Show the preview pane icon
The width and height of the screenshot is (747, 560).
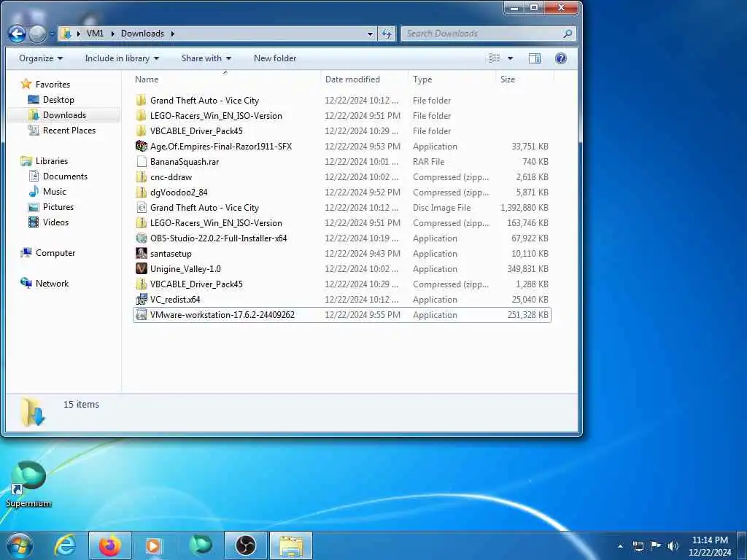(535, 58)
